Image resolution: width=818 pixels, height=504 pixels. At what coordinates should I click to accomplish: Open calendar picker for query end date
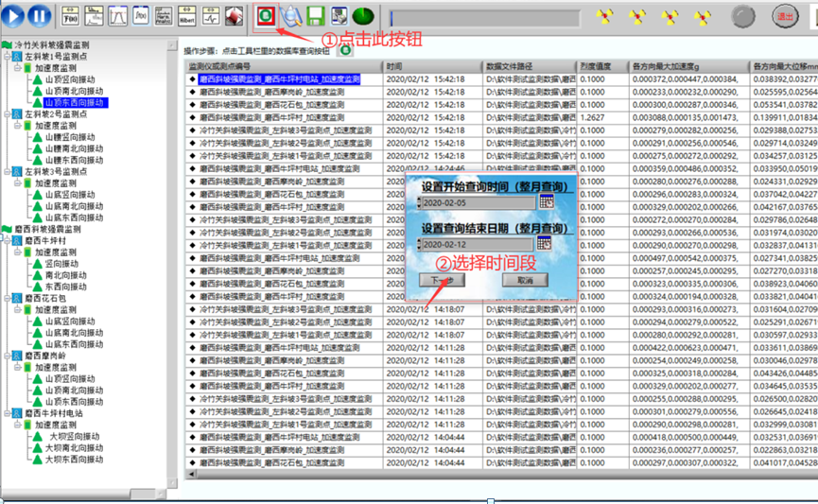[546, 245]
